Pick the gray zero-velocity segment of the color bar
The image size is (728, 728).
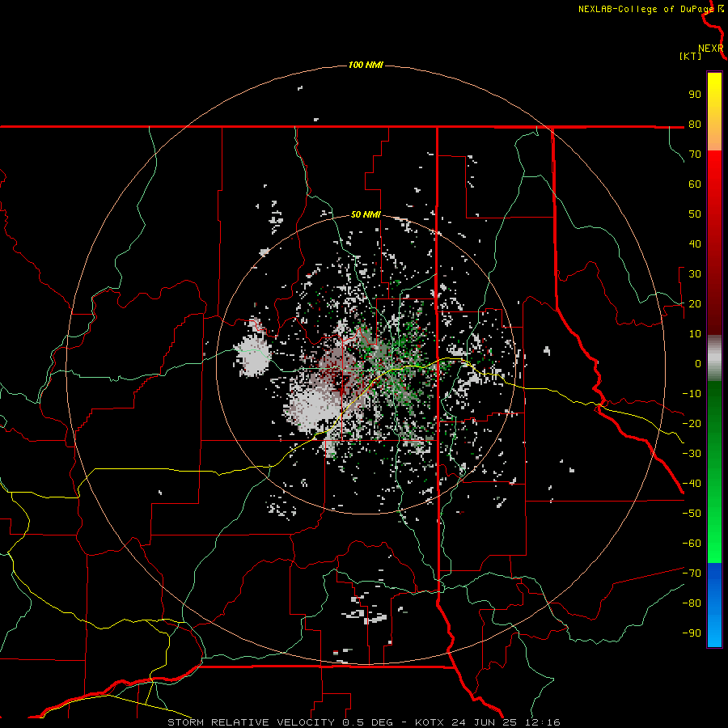click(714, 358)
